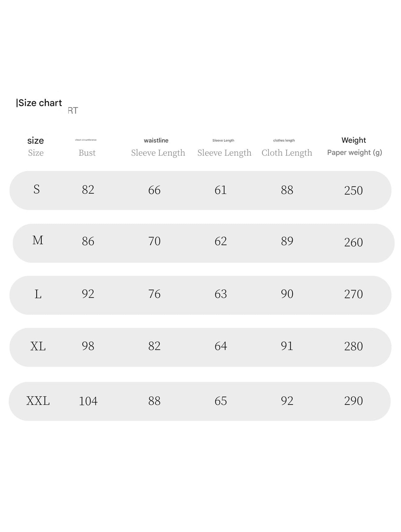Click weight value 290 in XXL row
401x532 pixels.
[353, 401]
